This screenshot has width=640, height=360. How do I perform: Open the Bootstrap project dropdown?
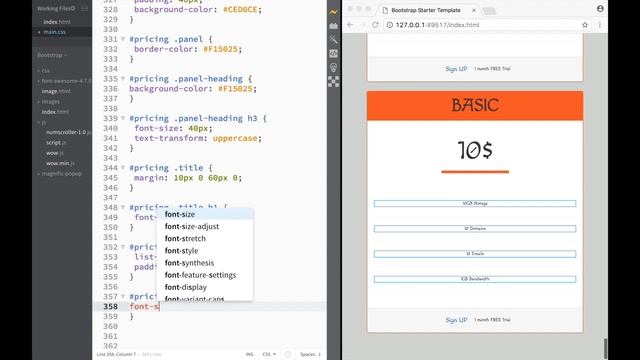(52, 55)
